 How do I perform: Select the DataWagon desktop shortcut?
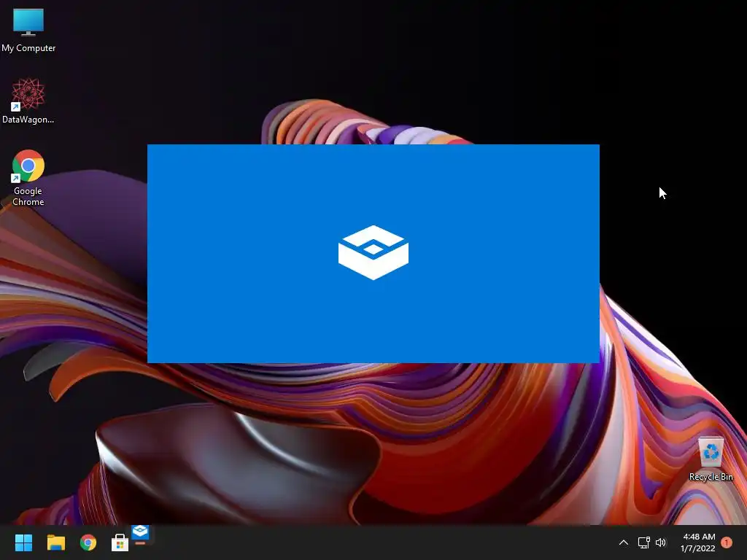(28, 101)
